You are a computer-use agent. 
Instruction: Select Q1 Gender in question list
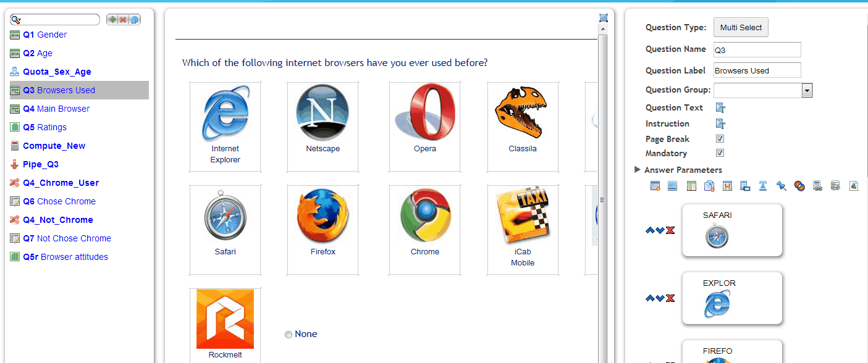[x=44, y=35]
